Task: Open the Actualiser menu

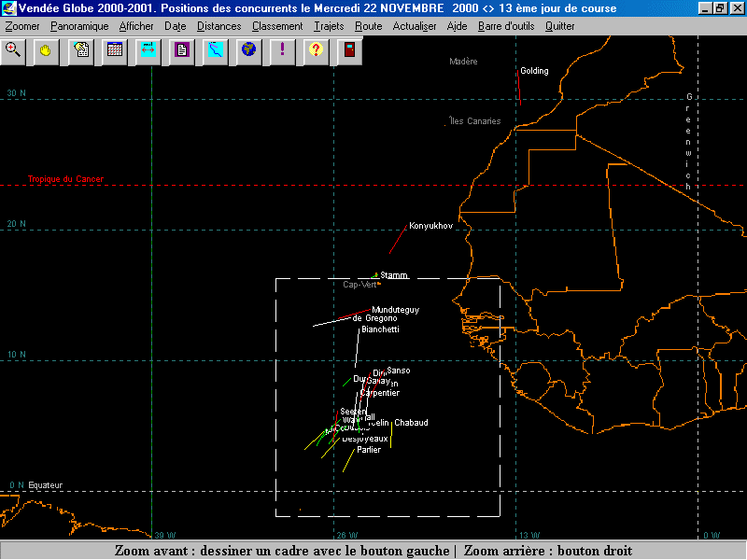Action: (x=415, y=26)
